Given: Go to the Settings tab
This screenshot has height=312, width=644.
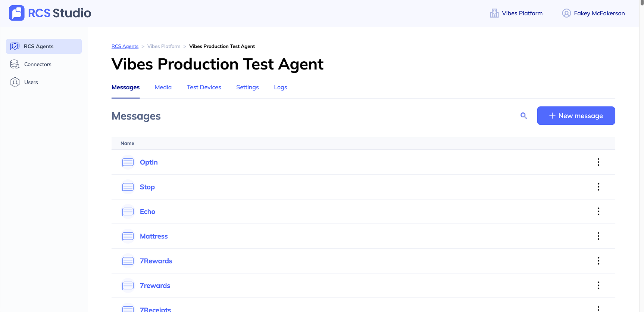Looking at the screenshot, I should click(247, 87).
